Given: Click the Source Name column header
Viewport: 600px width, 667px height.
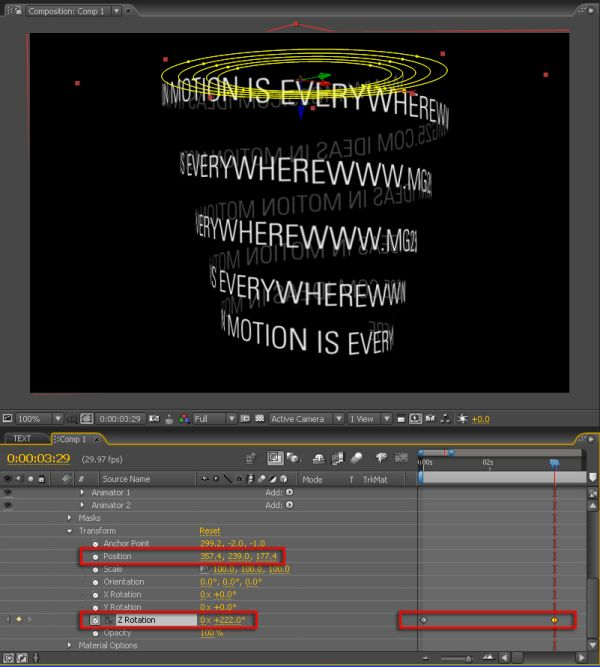Looking at the screenshot, I should pyautogui.click(x=126, y=479).
